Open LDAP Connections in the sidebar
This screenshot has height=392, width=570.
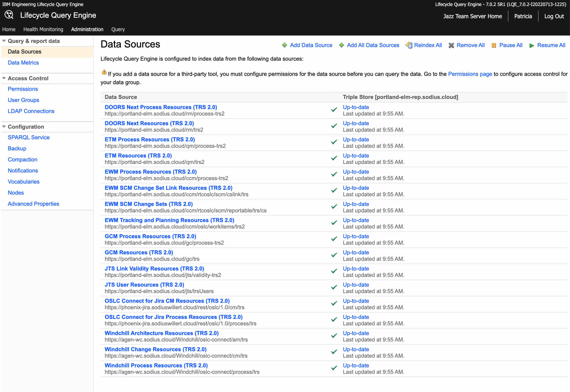point(31,111)
